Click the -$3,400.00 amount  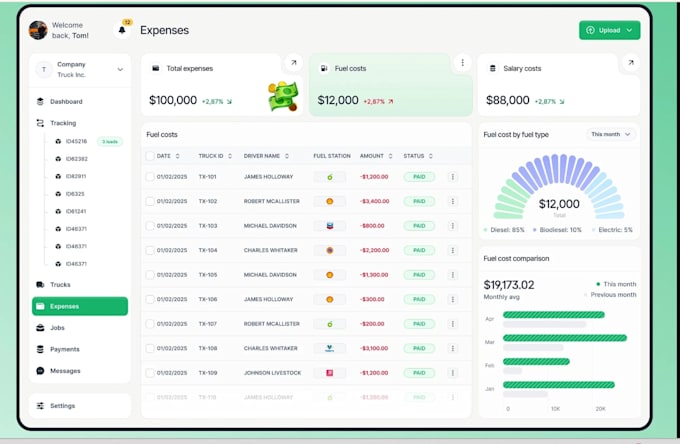pos(375,201)
